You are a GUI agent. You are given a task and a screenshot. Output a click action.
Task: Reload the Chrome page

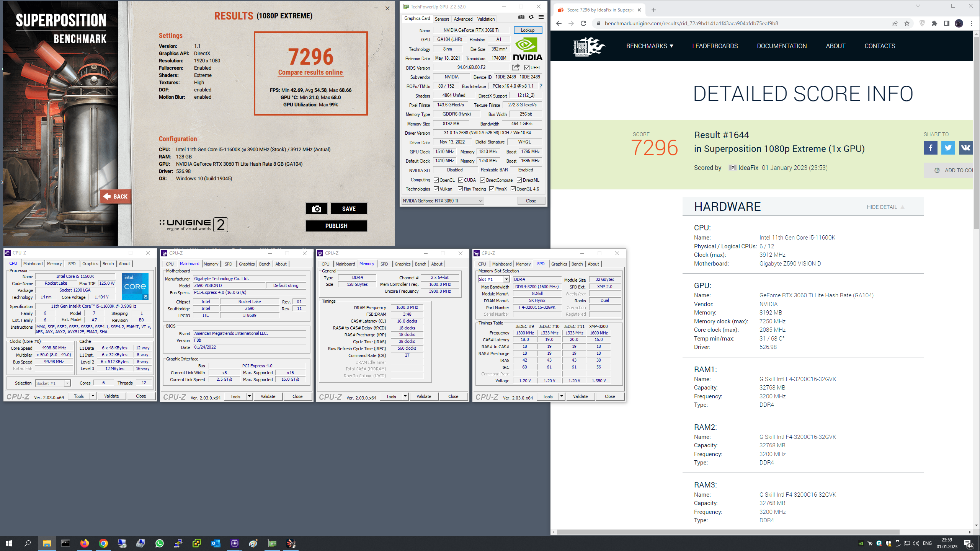pos(583,23)
